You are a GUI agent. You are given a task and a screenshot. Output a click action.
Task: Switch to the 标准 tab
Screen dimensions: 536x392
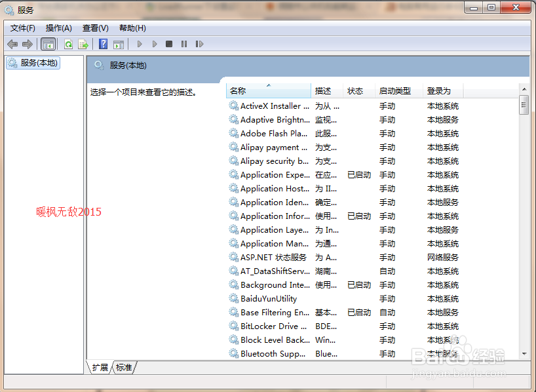coord(123,367)
